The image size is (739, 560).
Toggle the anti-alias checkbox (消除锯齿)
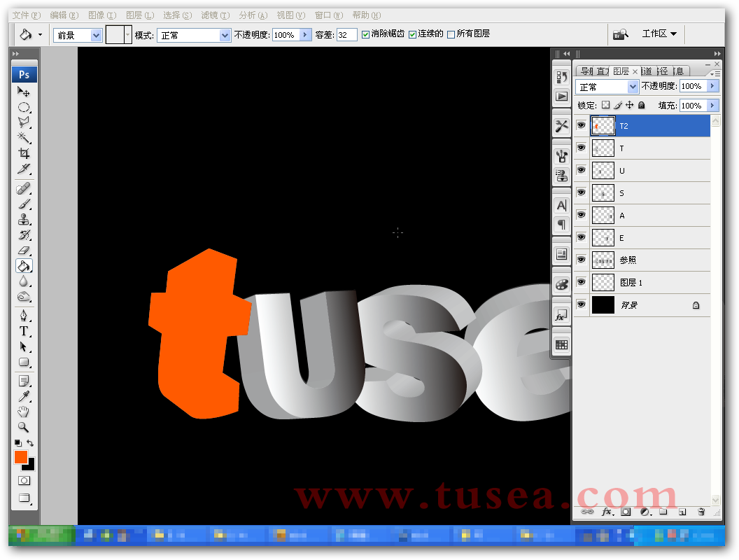point(365,34)
